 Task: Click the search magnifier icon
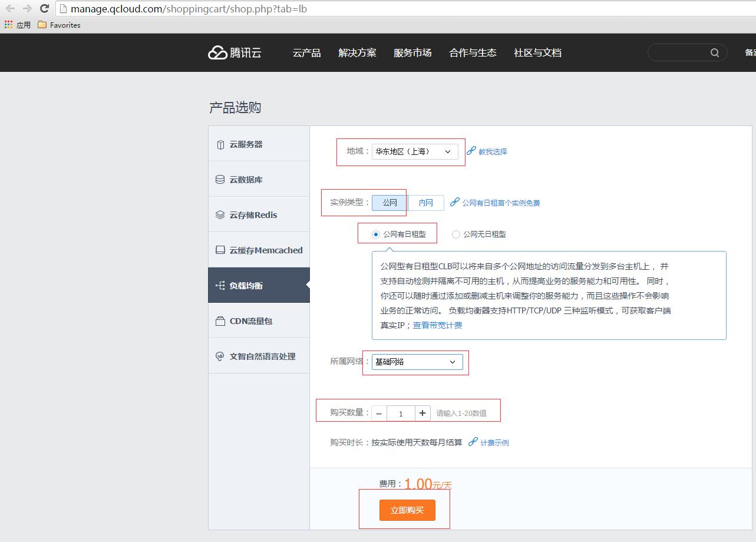click(715, 52)
